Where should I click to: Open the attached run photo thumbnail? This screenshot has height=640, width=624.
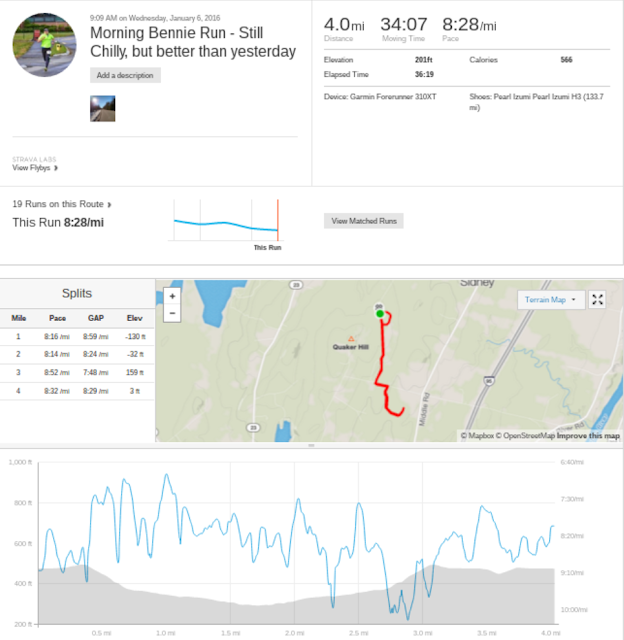(102, 109)
